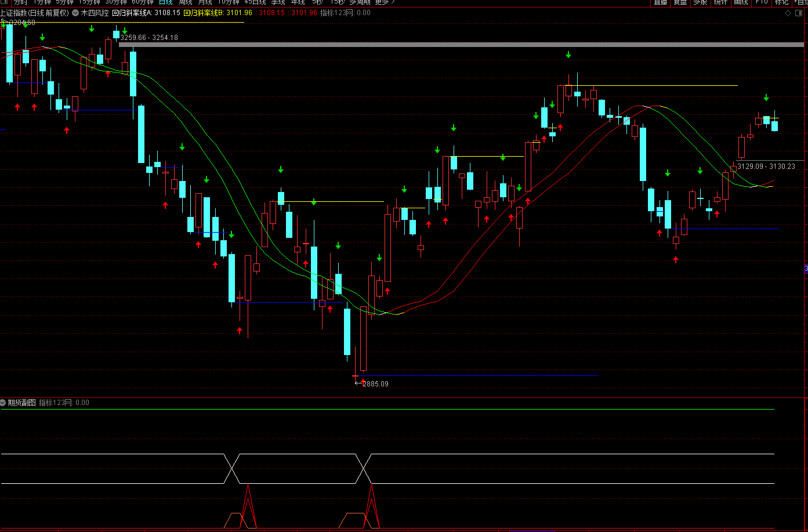
Task: Click the 复盘 replay button
Action: click(x=680, y=2)
